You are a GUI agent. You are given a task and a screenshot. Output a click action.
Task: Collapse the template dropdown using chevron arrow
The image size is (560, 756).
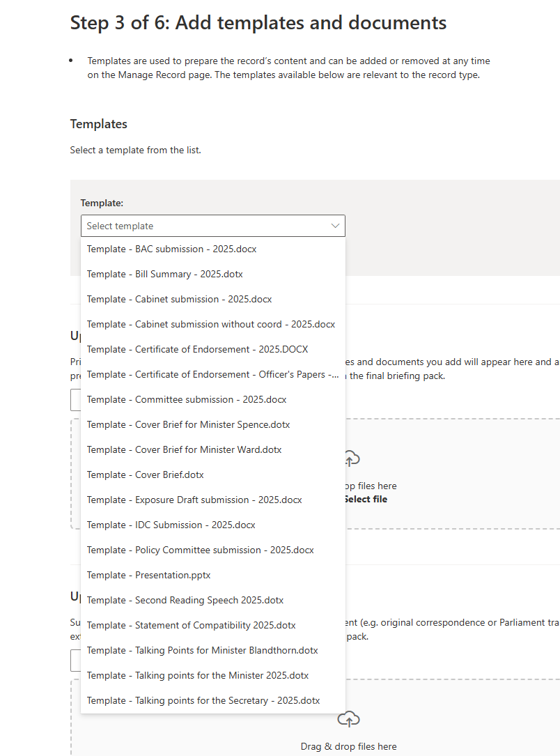click(335, 226)
